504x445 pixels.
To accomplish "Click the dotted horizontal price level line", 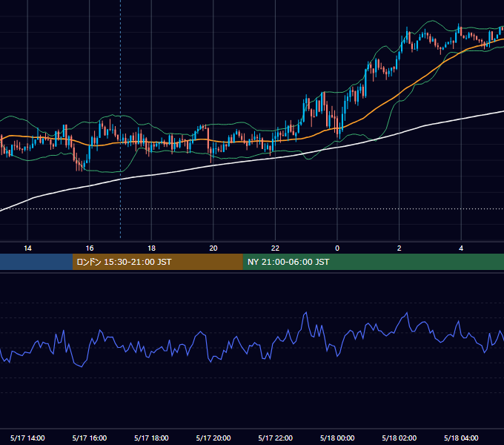I will [x=252, y=208].
